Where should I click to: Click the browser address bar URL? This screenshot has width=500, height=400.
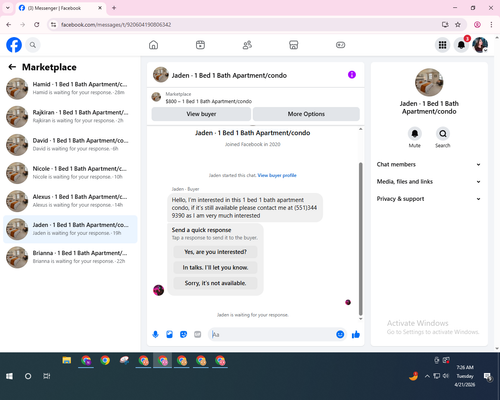116,25
